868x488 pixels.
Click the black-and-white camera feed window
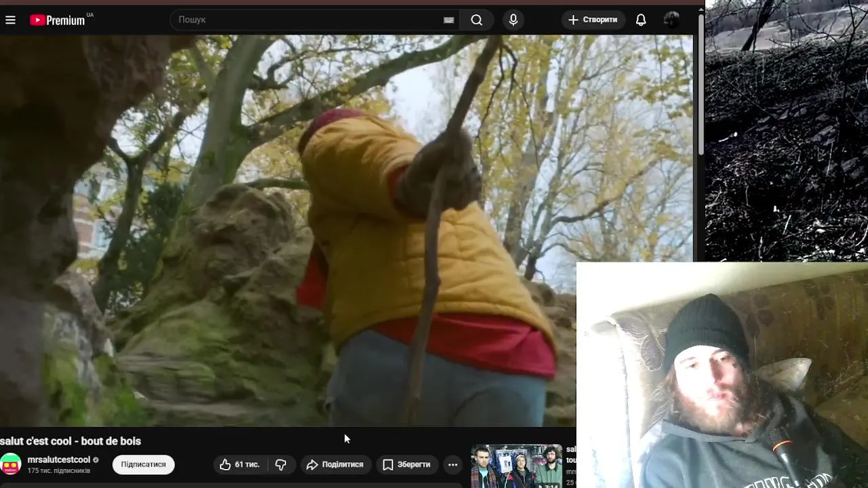tap(787, 130)
